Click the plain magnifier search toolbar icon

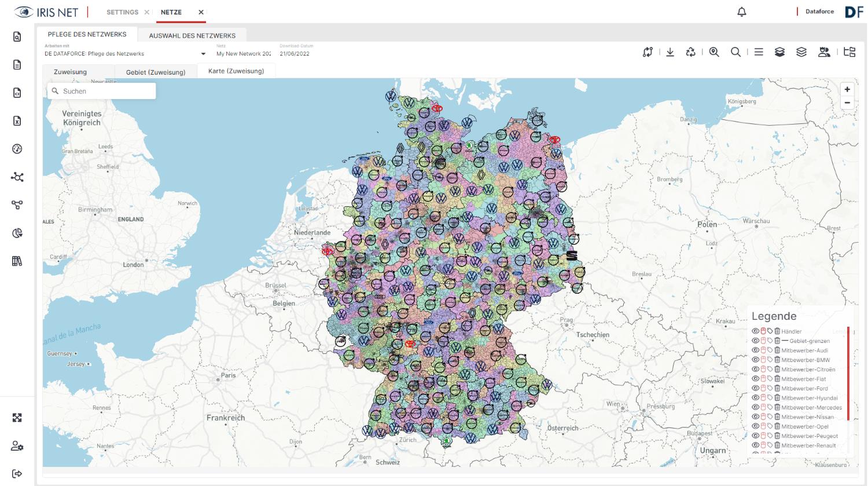point(735,52)
